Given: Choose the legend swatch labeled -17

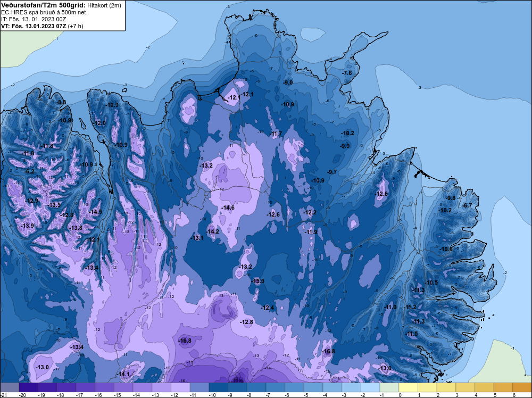Looking at the screenshot, I should tap(86, 387).
